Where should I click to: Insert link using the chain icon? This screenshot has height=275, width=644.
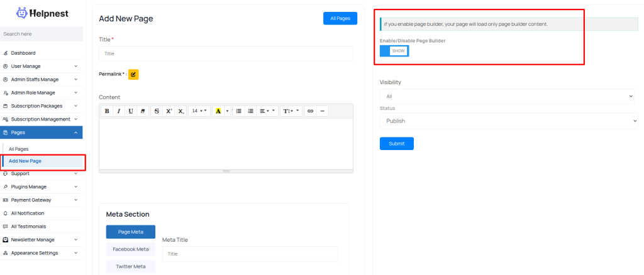pos(310,111)
